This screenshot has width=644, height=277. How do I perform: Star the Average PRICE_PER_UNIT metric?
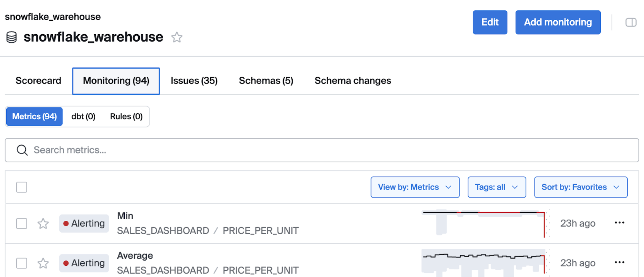click(43, 263)
